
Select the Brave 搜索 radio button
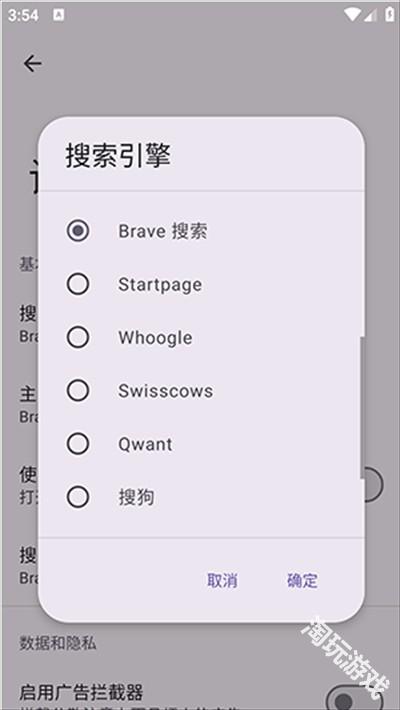78,231
